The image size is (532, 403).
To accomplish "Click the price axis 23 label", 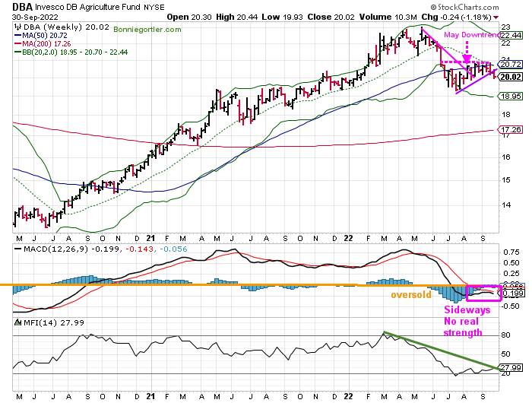I will point(506,27).
